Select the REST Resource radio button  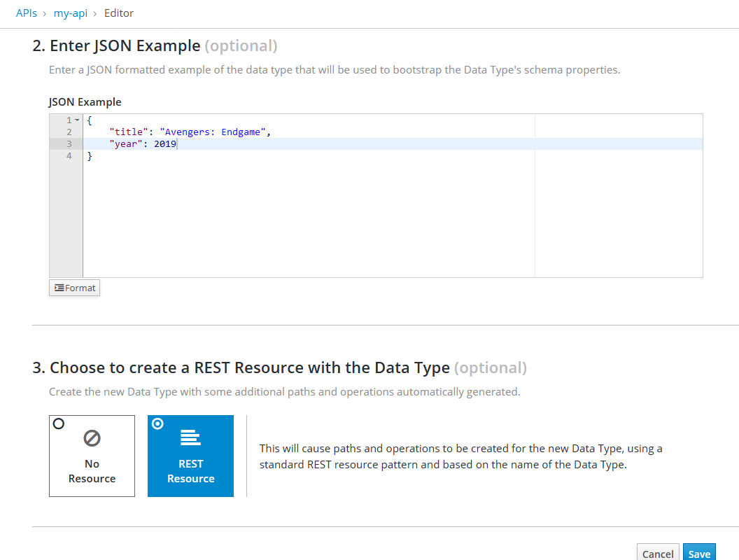(157, 423)
